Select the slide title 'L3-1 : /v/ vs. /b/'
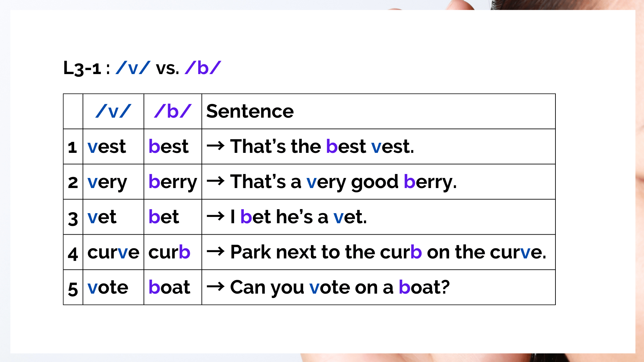644x362 pixels. 142,68
